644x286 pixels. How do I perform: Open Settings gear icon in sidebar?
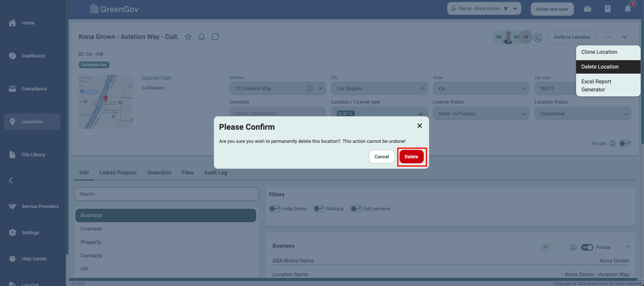12,233
